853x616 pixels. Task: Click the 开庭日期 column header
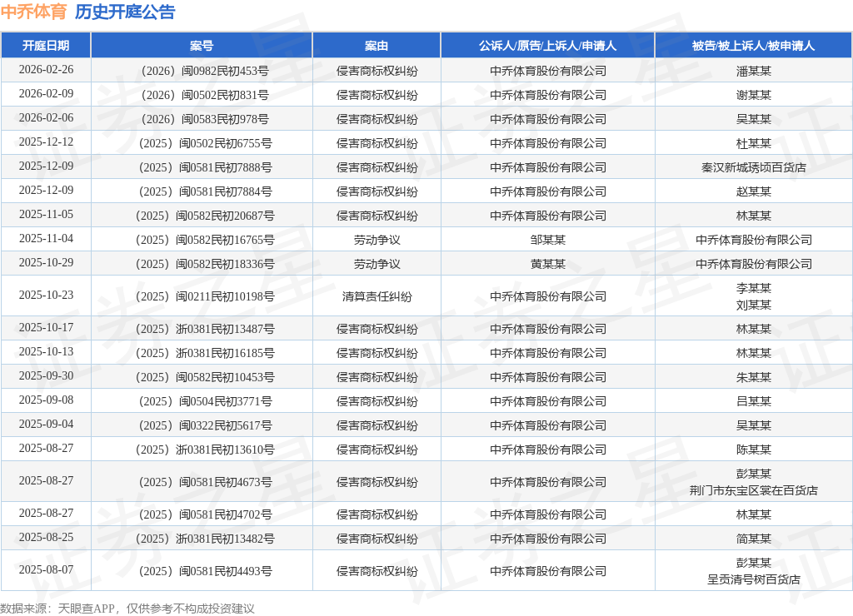[x=46, y=46]
